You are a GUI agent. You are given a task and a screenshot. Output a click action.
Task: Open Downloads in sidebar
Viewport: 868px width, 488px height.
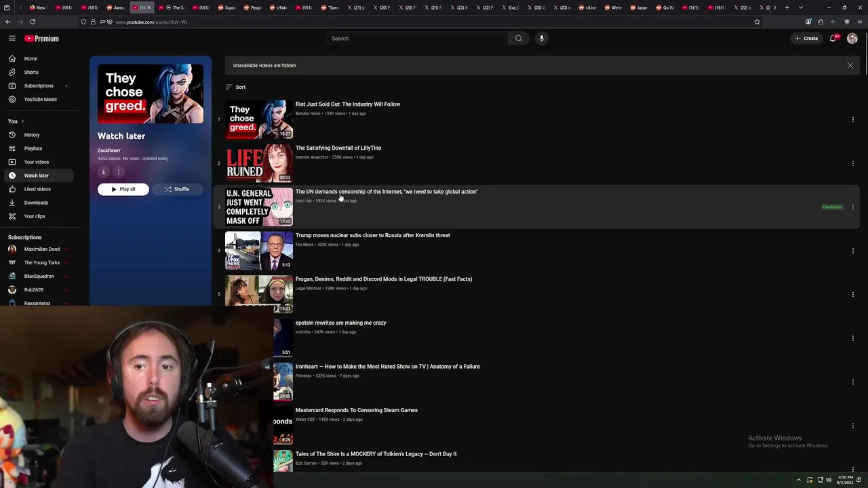[37, 203]
